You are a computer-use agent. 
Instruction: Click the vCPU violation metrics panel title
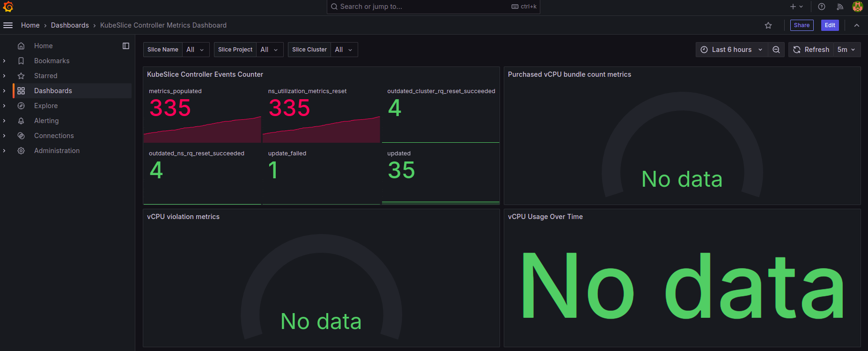(183, 217)
